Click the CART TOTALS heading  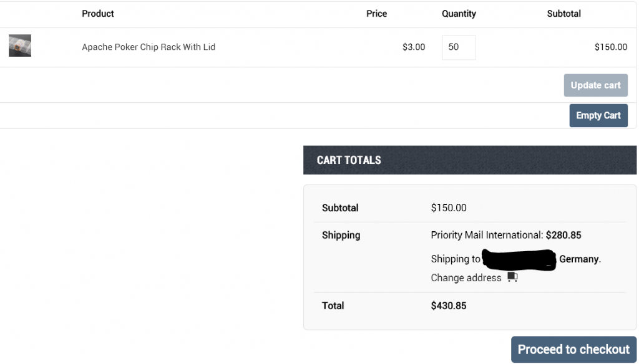point(349,160)
